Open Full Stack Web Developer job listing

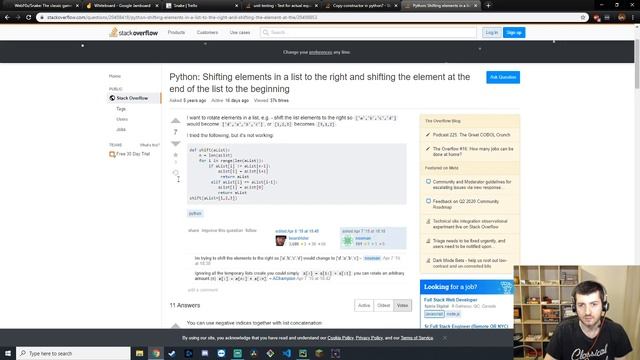450,300
